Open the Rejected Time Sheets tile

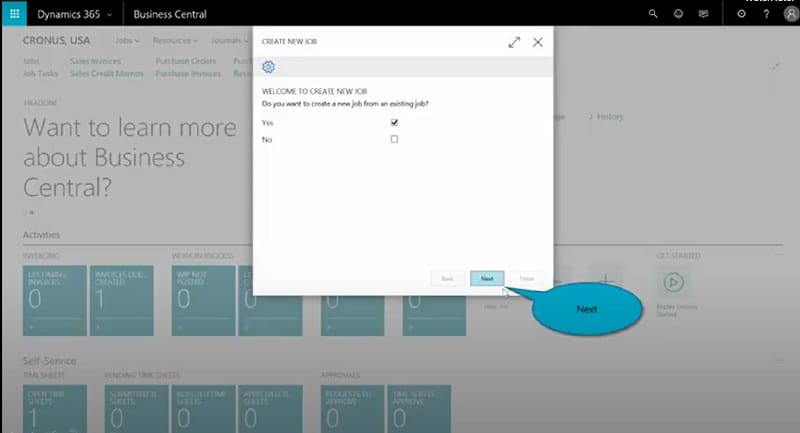(x=204, y=409)
